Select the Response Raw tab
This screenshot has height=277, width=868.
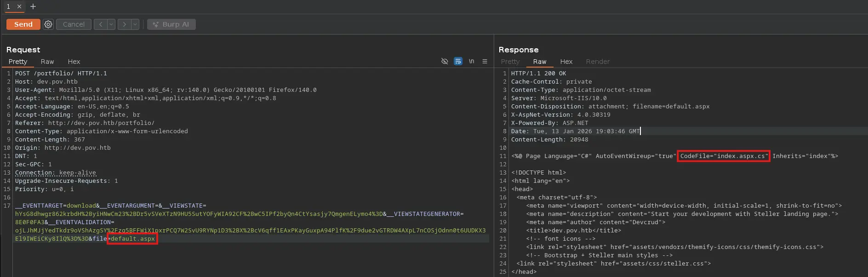(x=539, y=62)
